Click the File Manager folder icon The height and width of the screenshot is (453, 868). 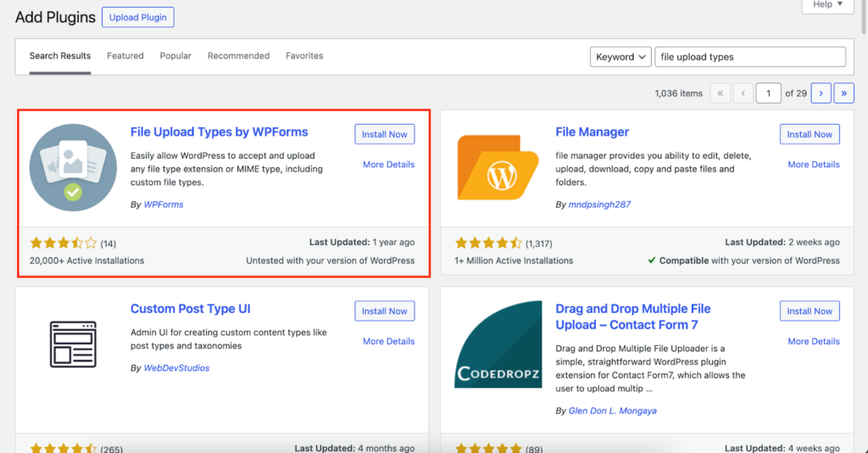click(x=498, y=167)
